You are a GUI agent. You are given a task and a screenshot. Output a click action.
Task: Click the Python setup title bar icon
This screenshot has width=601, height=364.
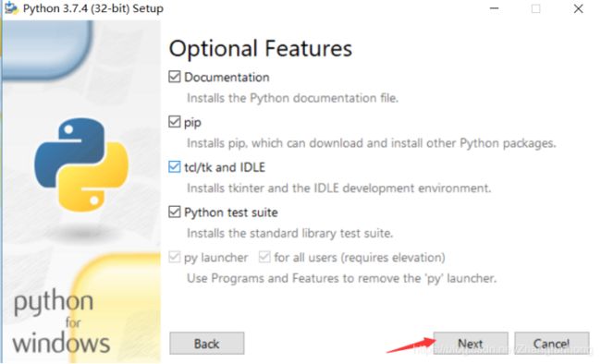tap(11, 8)
